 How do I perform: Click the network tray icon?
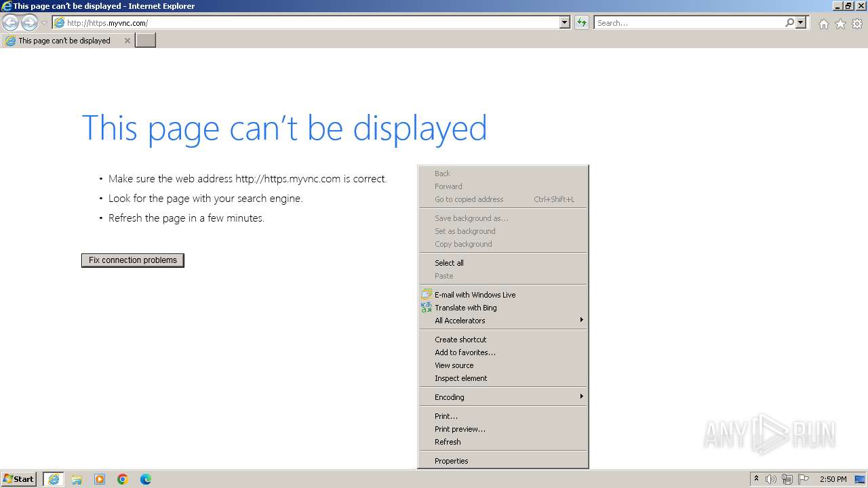click(x=787, y=479)
